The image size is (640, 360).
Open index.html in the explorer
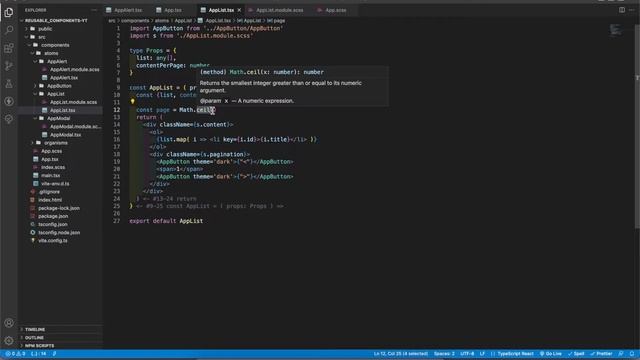click(x=50, y=200)
